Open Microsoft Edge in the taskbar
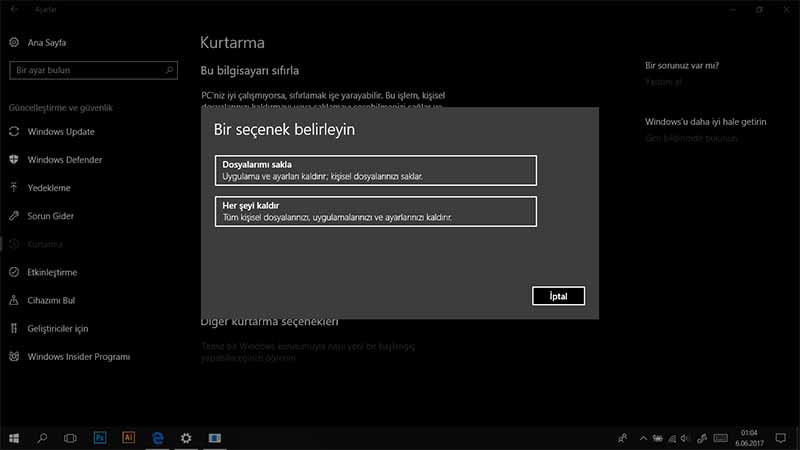 157,438
